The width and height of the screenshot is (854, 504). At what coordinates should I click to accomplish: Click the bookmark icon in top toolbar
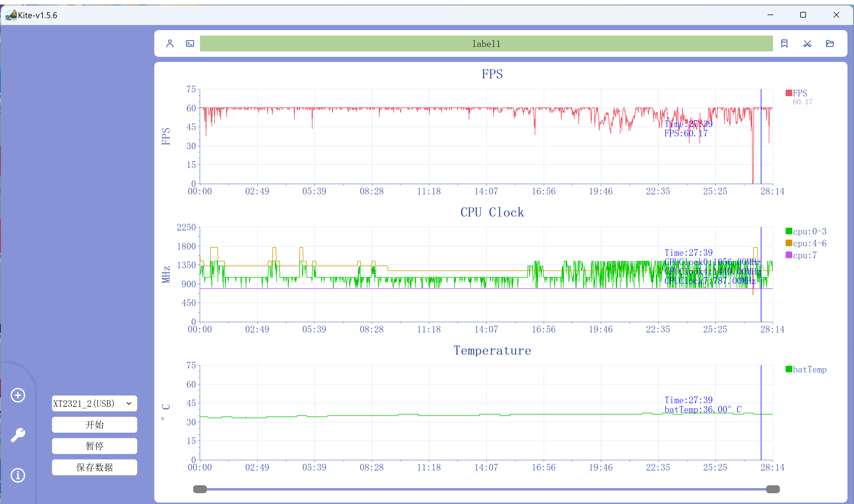click(784, 43)
